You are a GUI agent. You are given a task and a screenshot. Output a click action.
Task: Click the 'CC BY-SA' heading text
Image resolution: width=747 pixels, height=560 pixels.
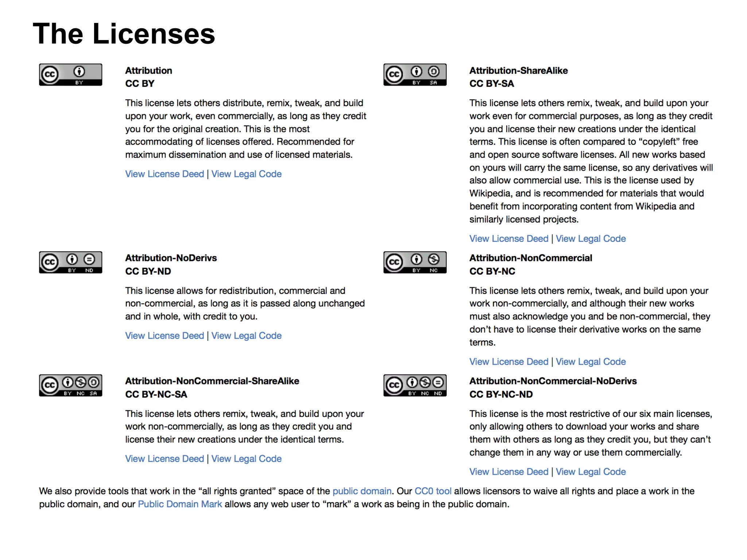coord(492,83)
